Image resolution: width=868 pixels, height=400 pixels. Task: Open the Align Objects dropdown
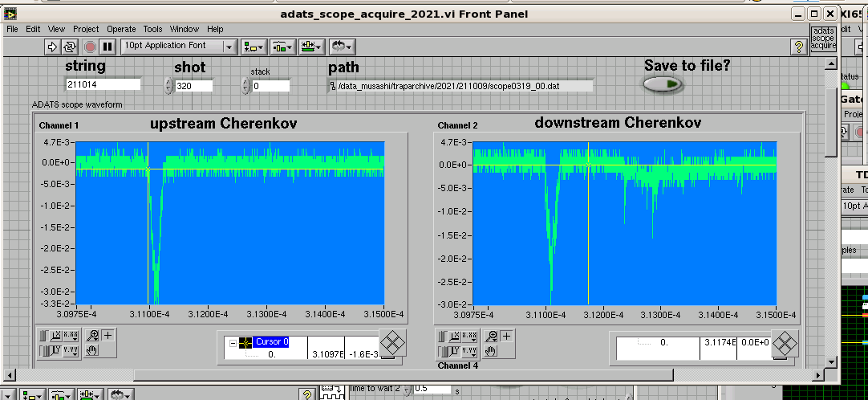click(256, 47)
